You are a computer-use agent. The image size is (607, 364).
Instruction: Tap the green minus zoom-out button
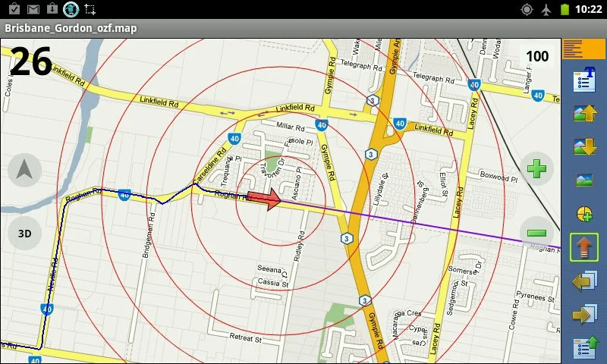click(537, 233)
